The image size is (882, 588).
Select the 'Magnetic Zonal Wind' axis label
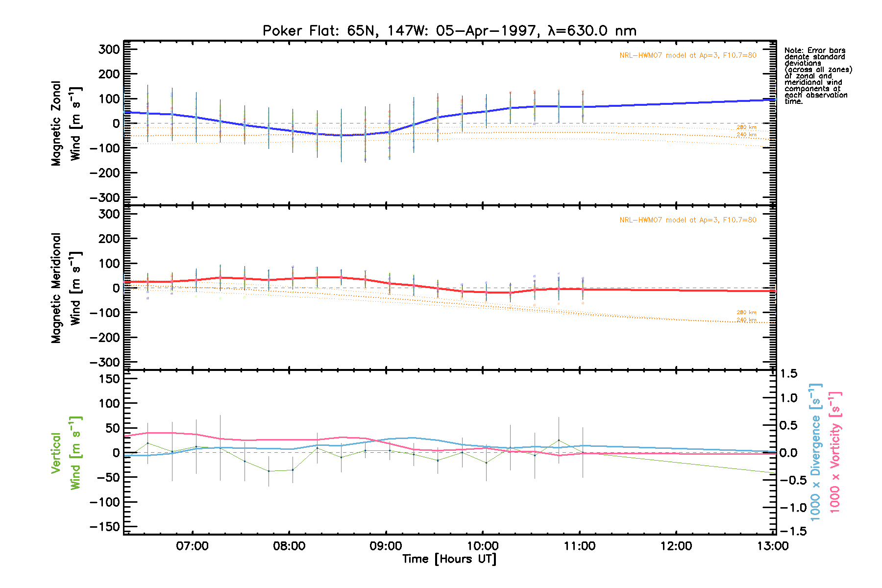tap(66, 123)
